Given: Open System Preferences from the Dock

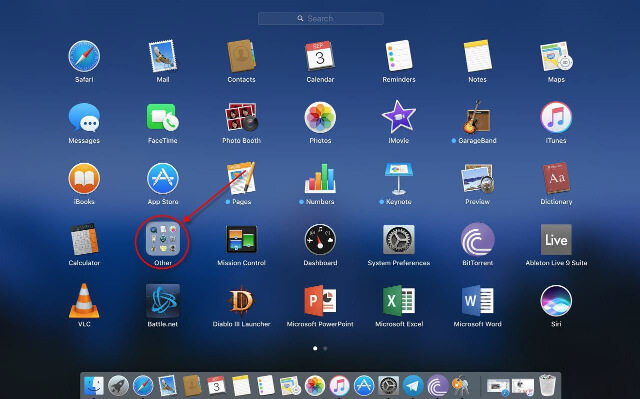Looking at the screenshot, I should tap(389, 386).
